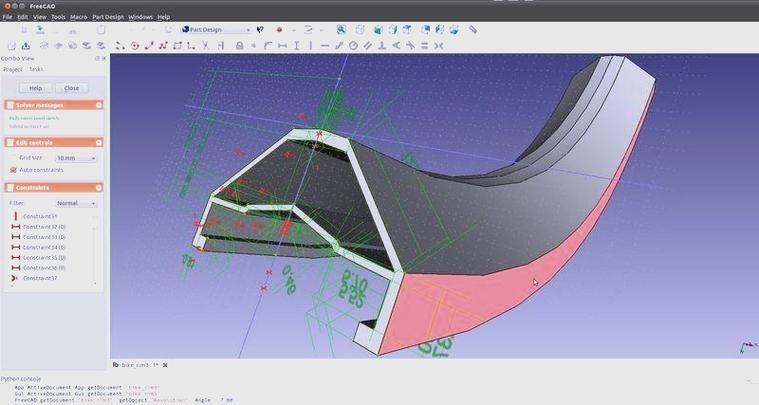Open the Part Design workbench dropdown

[x=213, y=30]
